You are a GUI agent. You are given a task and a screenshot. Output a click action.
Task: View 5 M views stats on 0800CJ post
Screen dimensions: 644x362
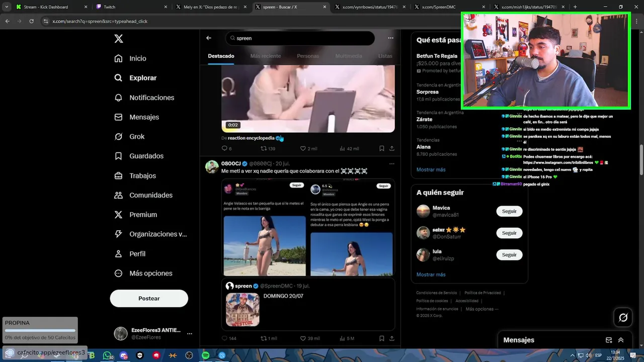(x=347, y=338)
